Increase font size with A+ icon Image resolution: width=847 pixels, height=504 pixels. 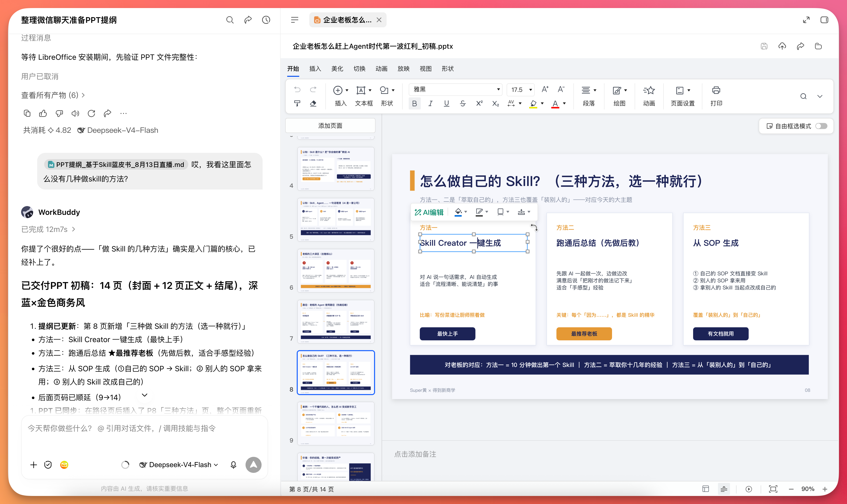point(545,89)
